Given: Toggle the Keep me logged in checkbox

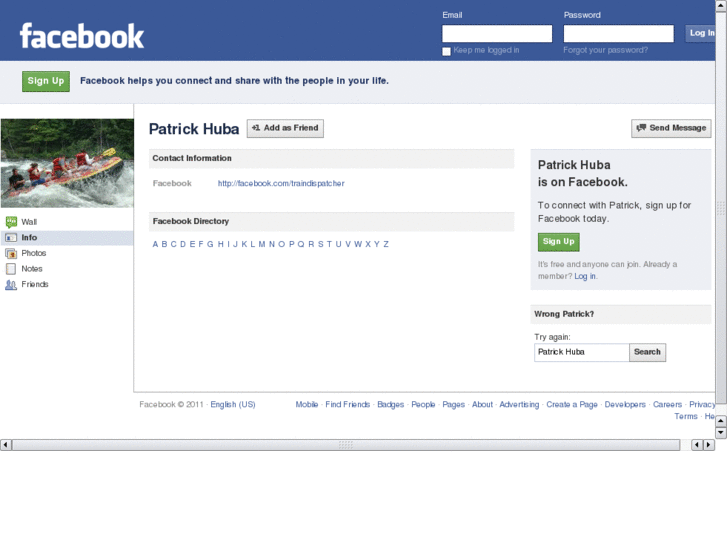Looking at the screenshot, I should [x=446, y=51].
